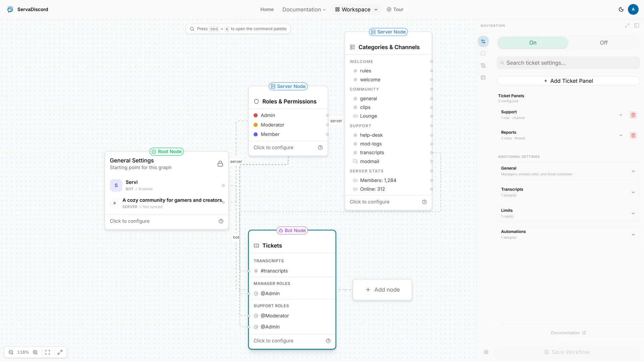
Task: Zoom in the canvas
Action: 35,352
